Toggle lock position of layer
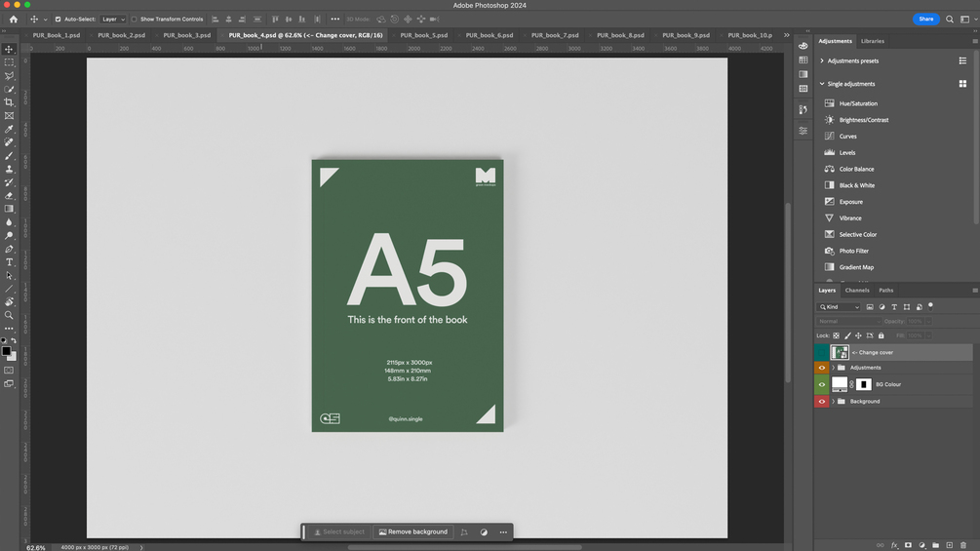Screen dimensions: 980x551 coord(858,335)
